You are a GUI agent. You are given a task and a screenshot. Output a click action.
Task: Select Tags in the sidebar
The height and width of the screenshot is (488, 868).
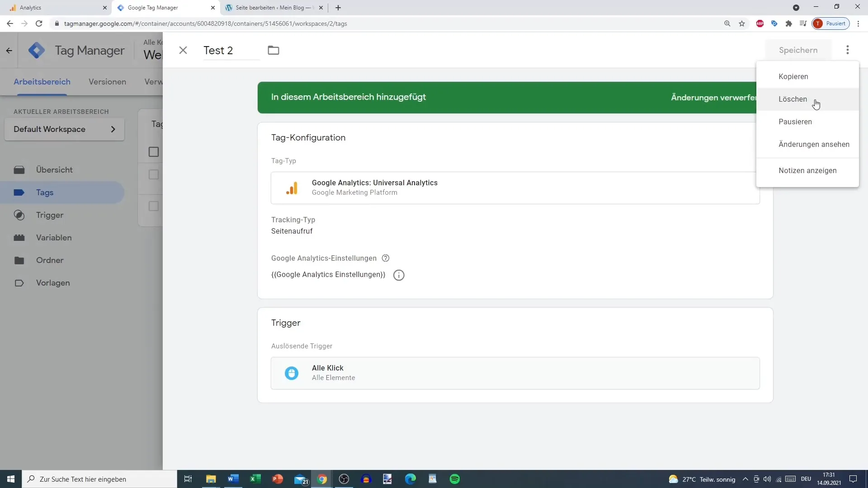[x=62, y=192]
